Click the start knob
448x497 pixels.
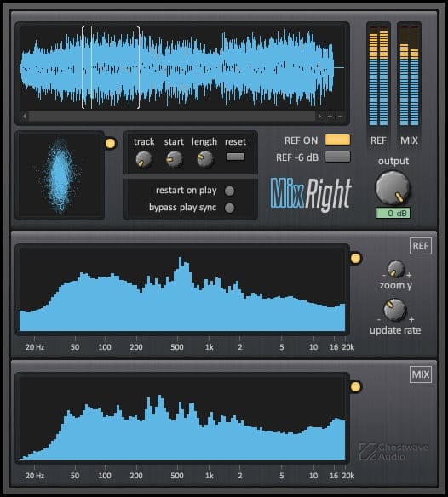tap(175, 159)
